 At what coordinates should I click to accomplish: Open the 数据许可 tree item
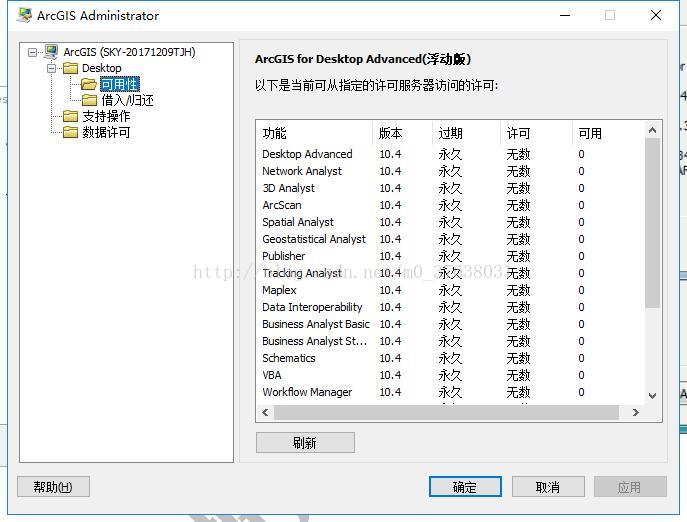coord(106,132)
